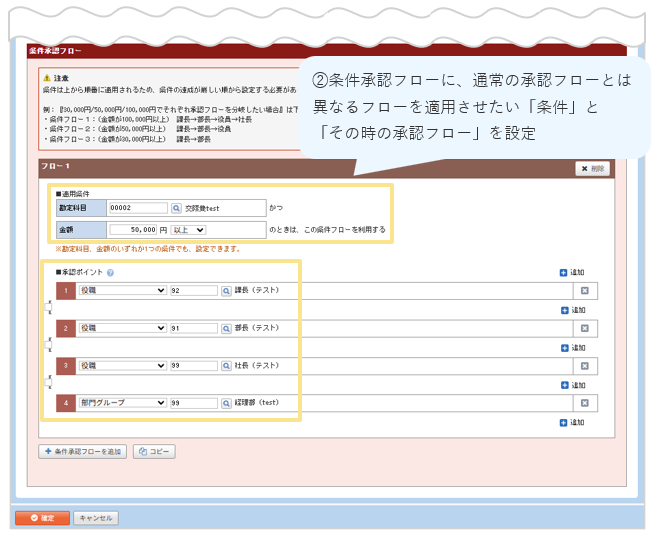Focus the 金額 field showing 50,000
The height and width of the screenshot is (535, 658).
click(133, 230)
